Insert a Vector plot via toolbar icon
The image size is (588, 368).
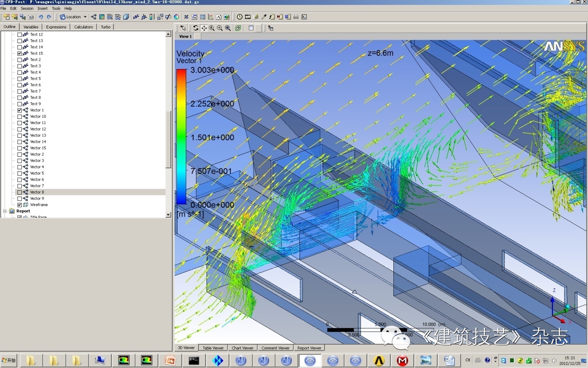click(93, 17)
